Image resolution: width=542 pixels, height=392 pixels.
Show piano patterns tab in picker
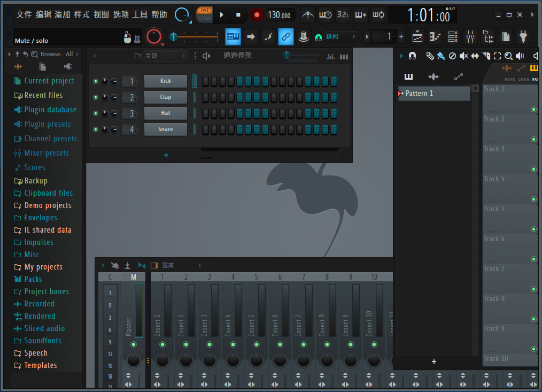click(408, 76)
